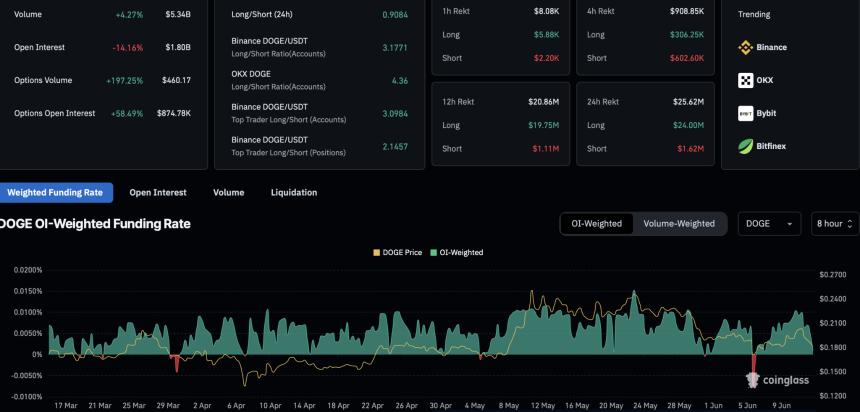Image resolution: width=860 pixels, height=412 pixels.
Task: Switch to the Volume tab
Action: pos(229,193)
